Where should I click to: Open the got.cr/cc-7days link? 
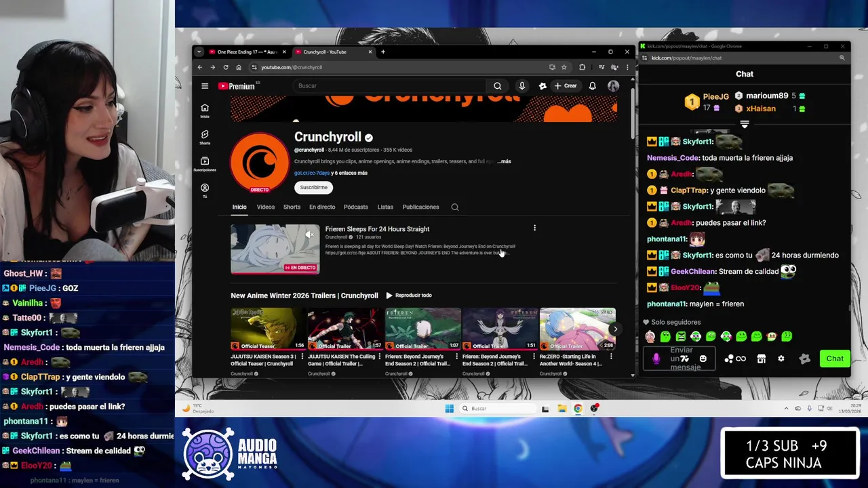[x=312, y=173]
